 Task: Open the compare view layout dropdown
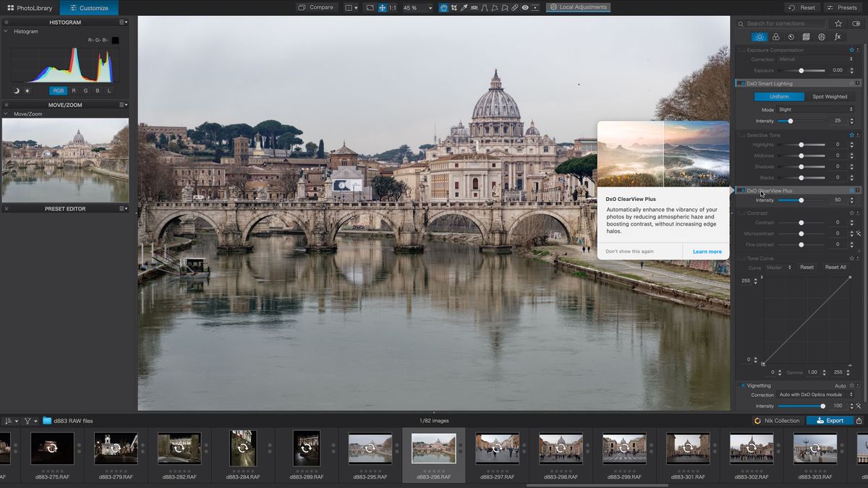(351, 7)
